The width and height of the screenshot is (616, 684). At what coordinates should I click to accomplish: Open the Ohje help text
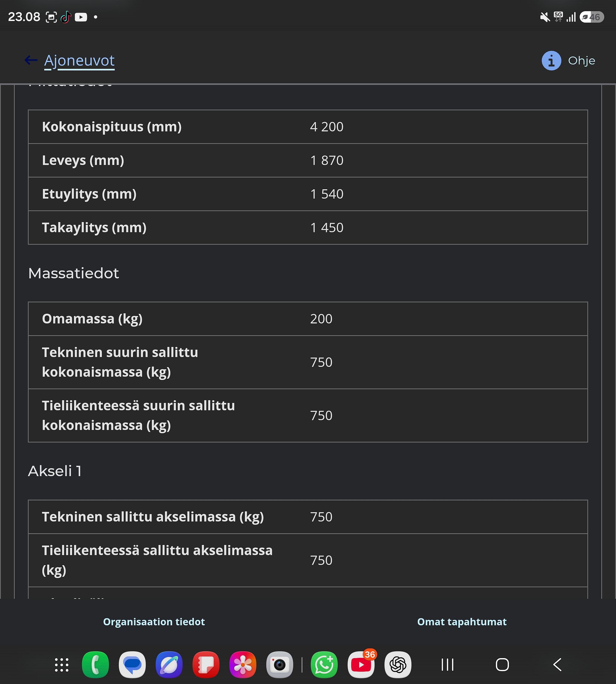click(x=581, y=60)
